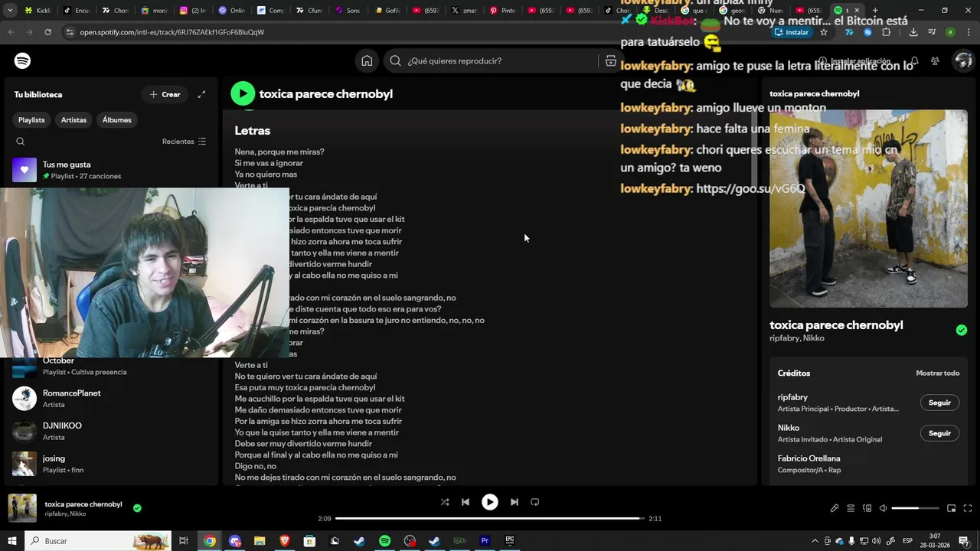Viewport: 980px width, 551px height.
Task: Click the browser reload icon
Action: [47, 32]
